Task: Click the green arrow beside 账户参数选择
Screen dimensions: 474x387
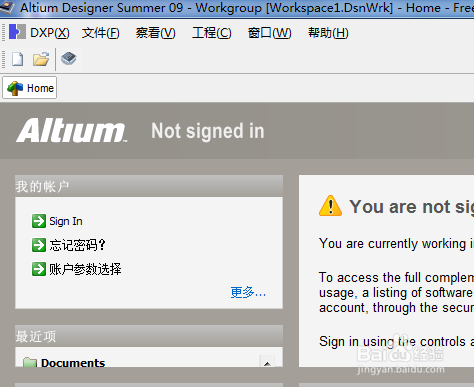Action: [39, 269]
